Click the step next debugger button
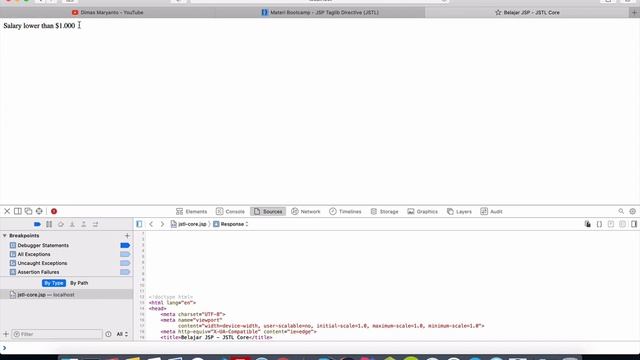640x360 pixels. click(x=96, y=224)
